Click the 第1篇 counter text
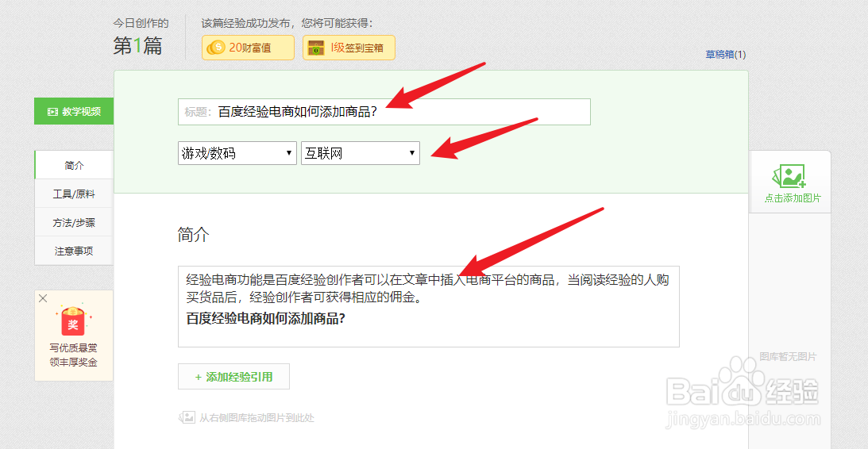 tap(138, 45)
